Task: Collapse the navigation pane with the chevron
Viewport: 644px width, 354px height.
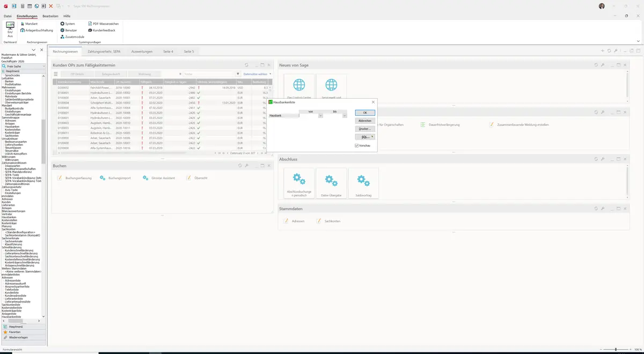Action: [x=34, y=50]
